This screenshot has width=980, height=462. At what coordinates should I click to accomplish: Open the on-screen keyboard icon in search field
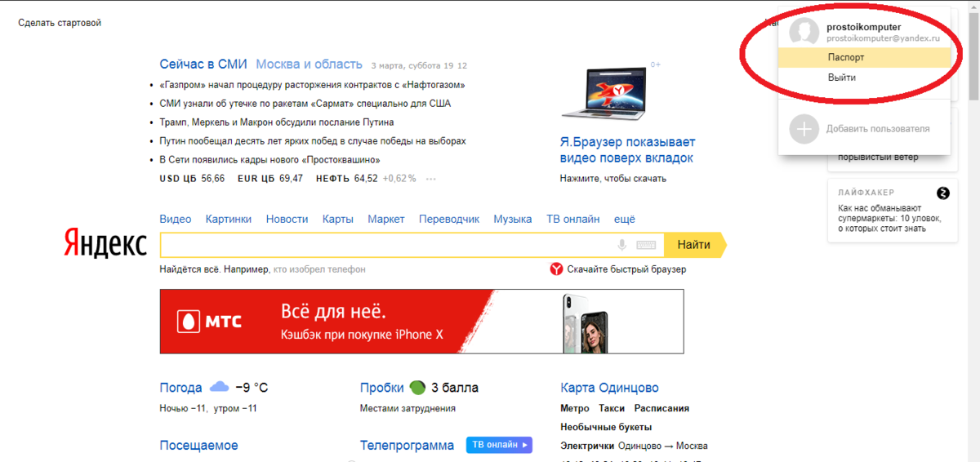646,245
